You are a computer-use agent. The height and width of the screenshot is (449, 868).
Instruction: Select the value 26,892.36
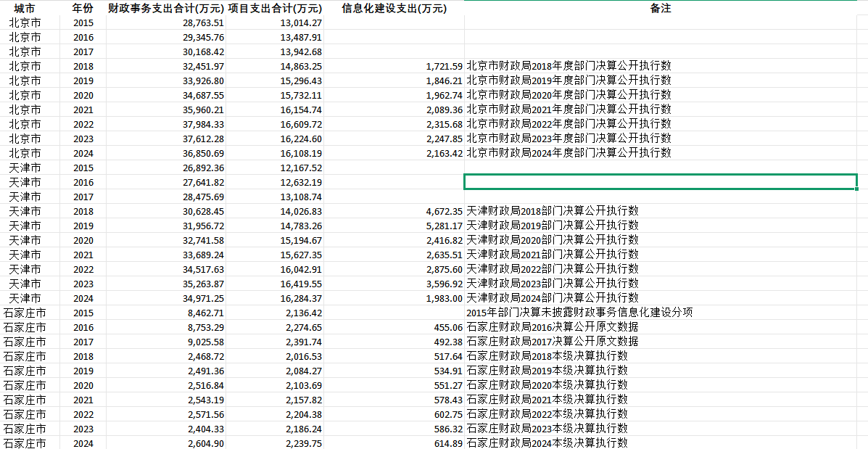click(202, 168)
